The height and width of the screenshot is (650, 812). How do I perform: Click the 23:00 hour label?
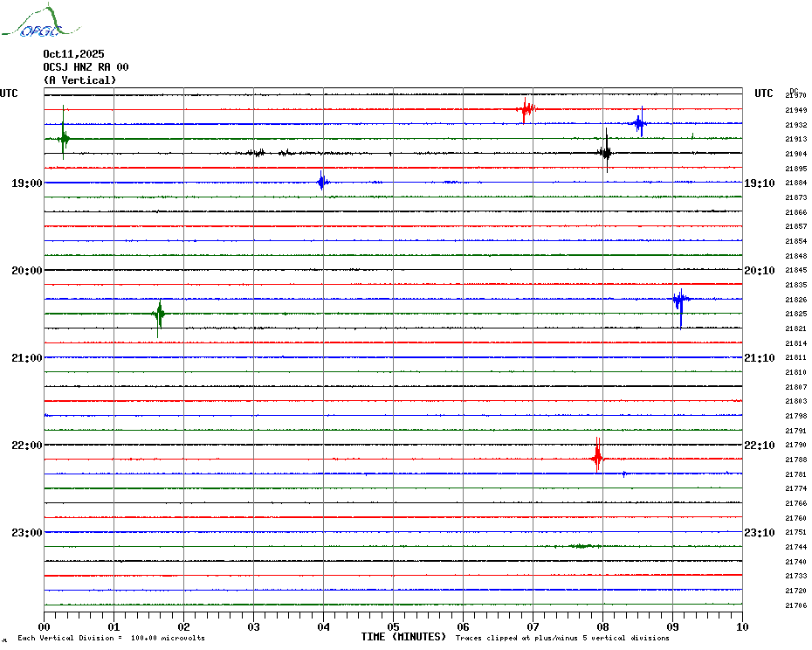point(27,533)
